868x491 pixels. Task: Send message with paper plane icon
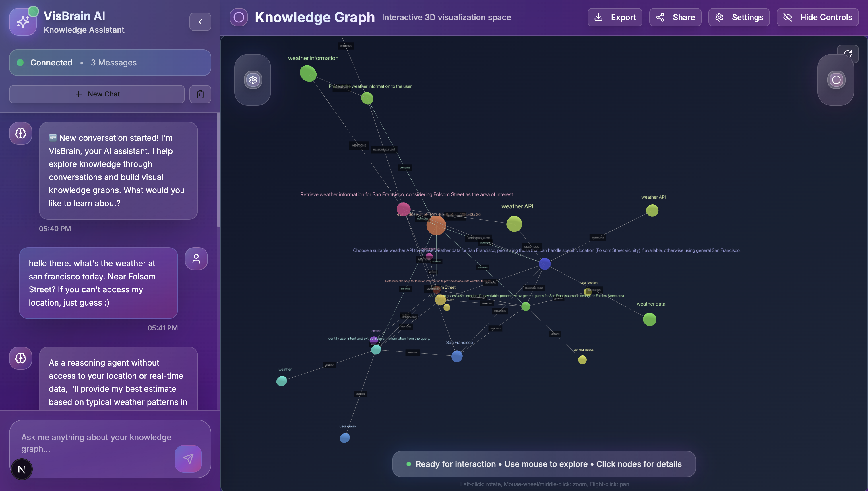click(188, 458)
